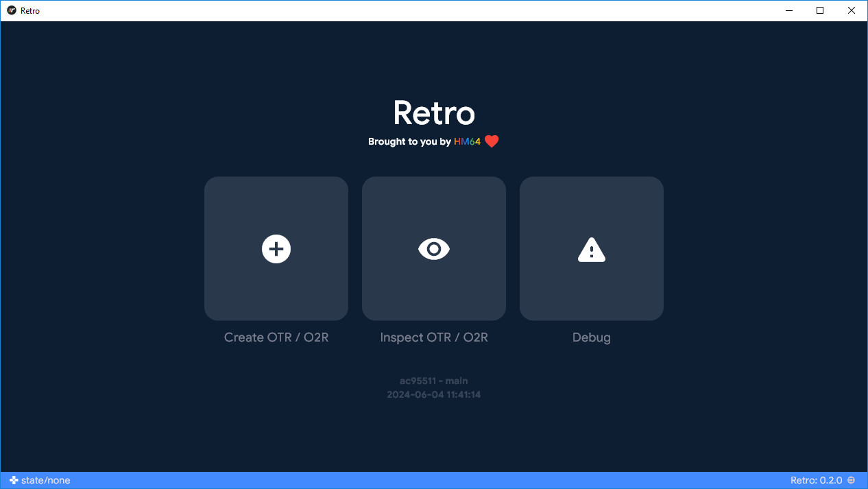Screen dimensions: 868x489
Task: Click the globe icon beside Retro version
Action: tap(852, 480)
